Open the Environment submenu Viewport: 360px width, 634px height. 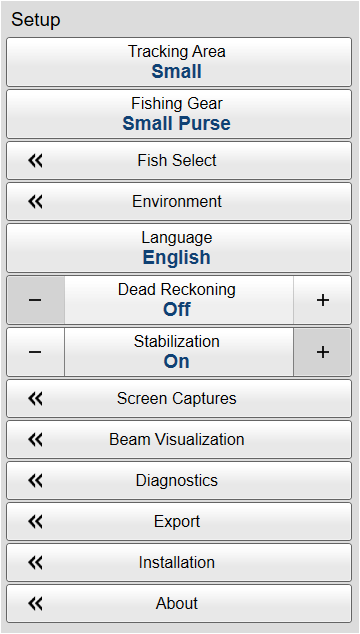point(179,201)
